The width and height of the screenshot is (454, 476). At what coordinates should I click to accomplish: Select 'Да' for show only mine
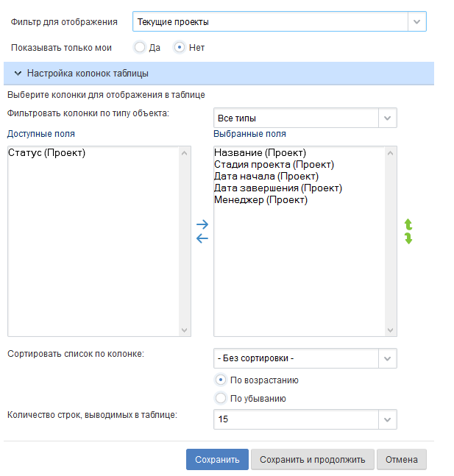(x=140, y=48)
